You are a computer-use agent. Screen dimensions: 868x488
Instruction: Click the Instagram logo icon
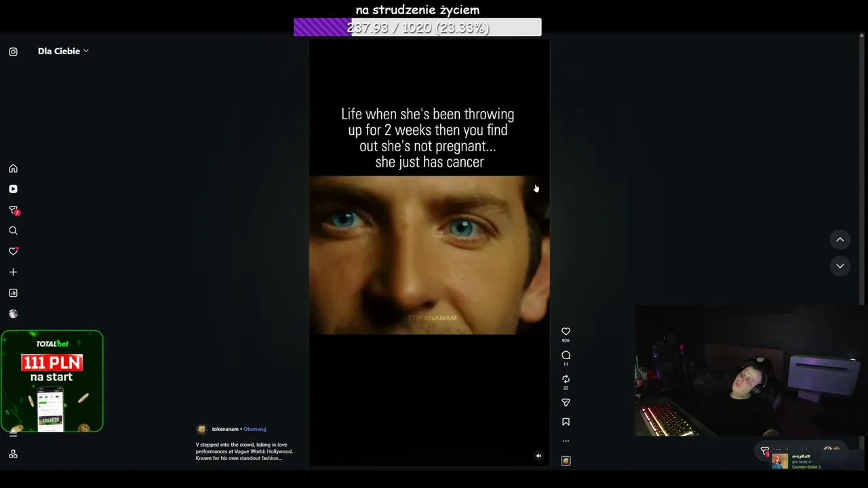pos(13,52)
